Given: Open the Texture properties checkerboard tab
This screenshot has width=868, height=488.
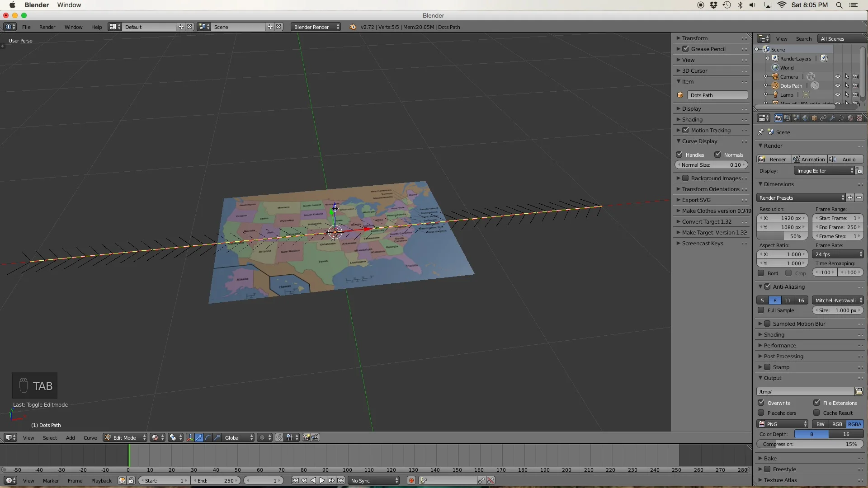Looking at the screenshot, I should (859, 118).
